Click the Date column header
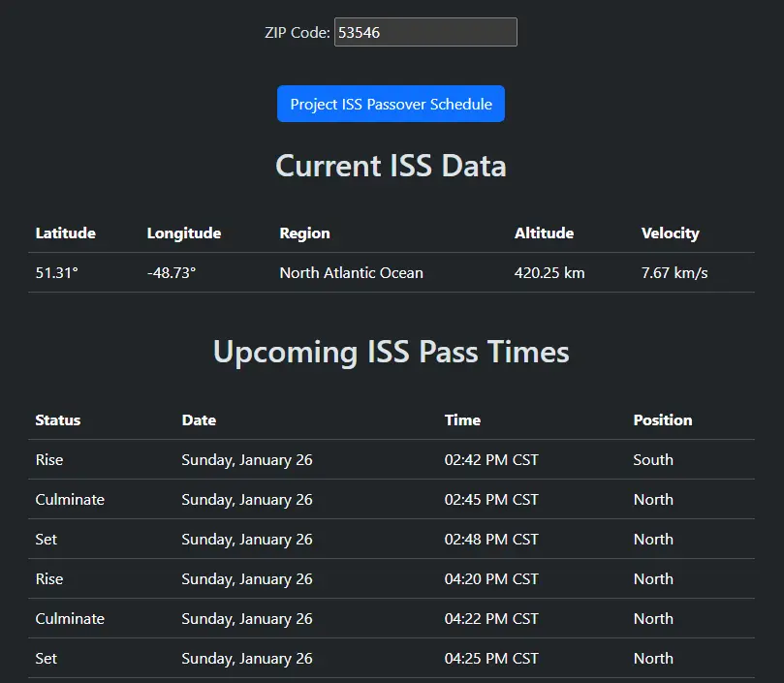 coord(198,419)
